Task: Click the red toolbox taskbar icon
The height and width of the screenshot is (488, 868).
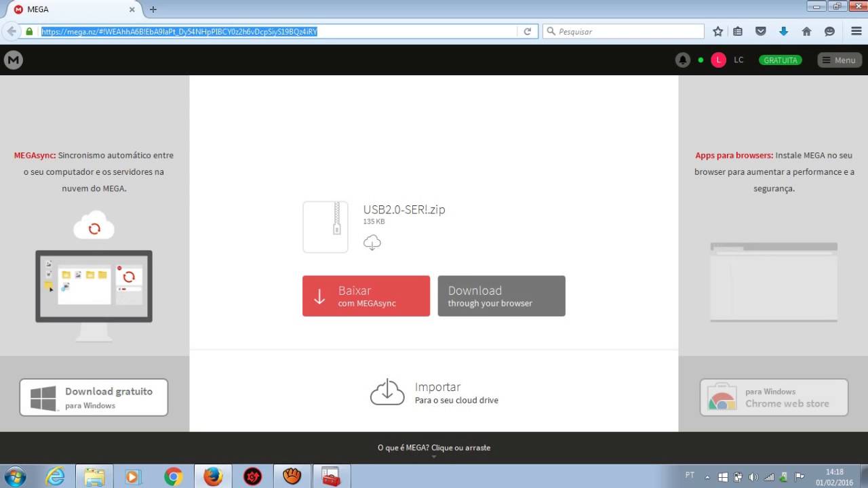Action: pos(331,476)
